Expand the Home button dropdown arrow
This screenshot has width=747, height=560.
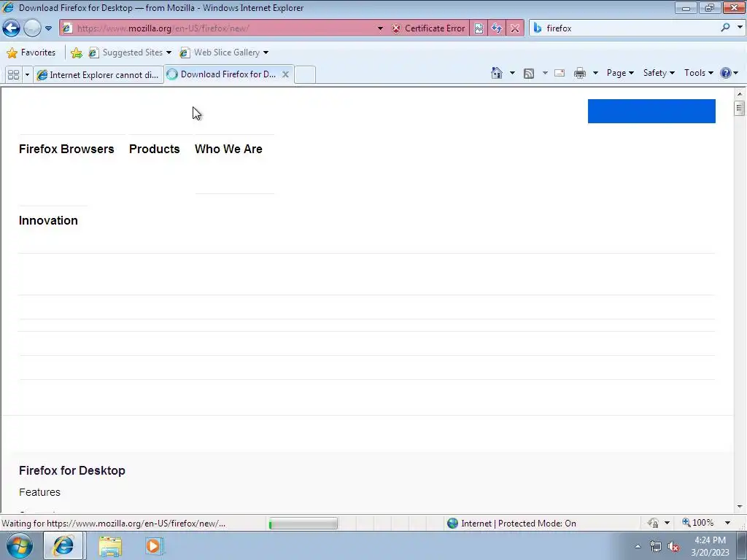(x=512, y=73)
